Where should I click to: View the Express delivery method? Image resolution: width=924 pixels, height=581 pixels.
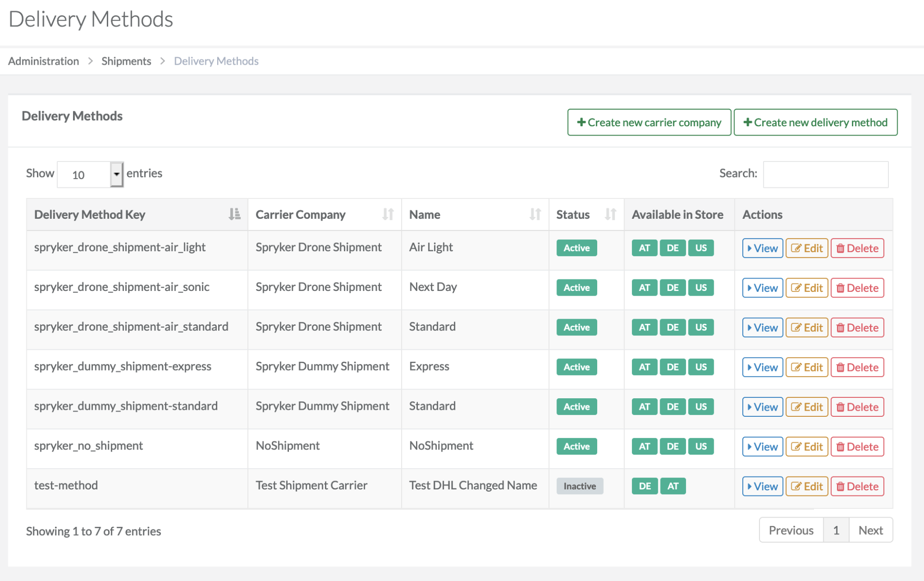pos(763,367)
